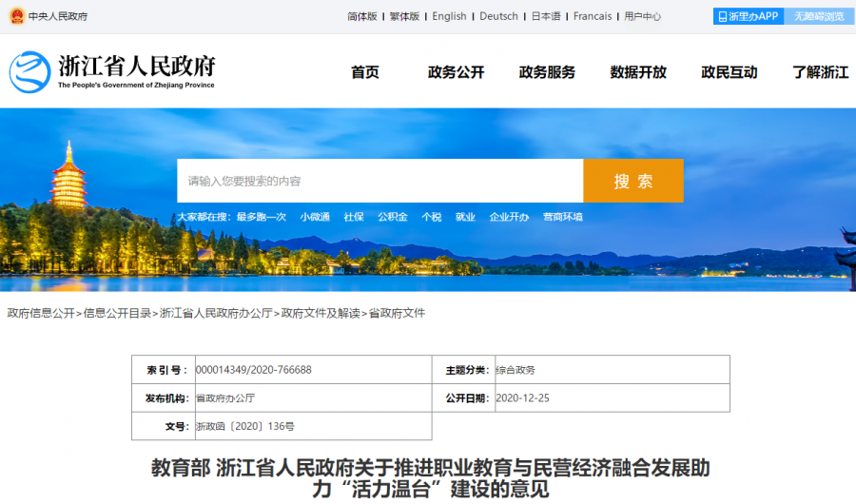Open the 中央人民政府 link
856x504 pixels.
[x=58, y=16]
